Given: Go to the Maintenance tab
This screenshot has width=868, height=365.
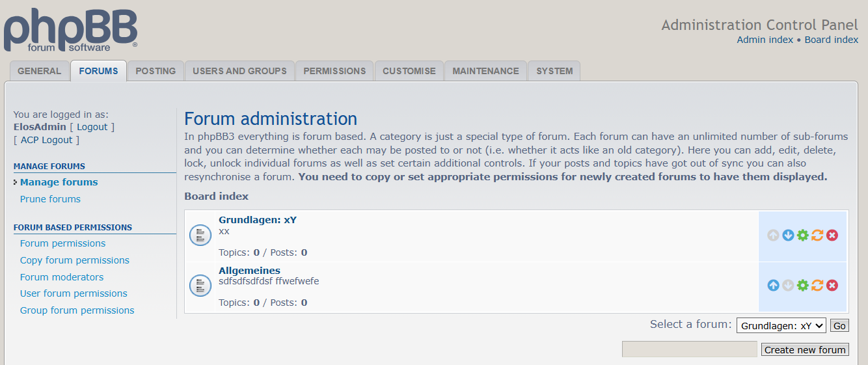Looking at the screenshot, I should [485, 71].
